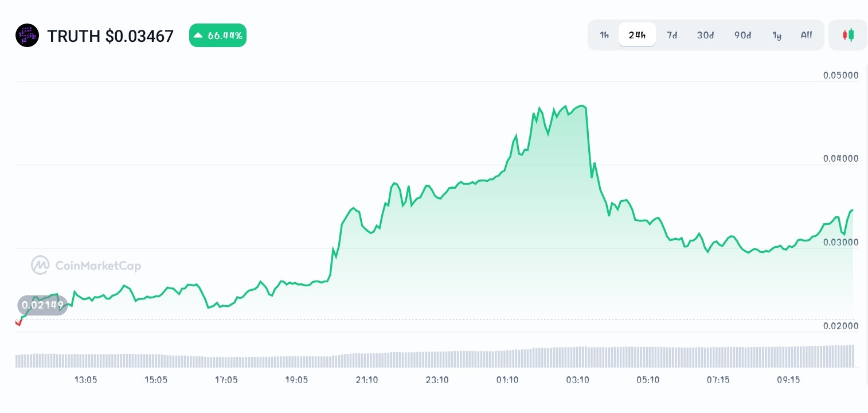This screenshot has height=413, width=868.
Task: Click the green up-arrow on the percentage badge
Action: 198,35
